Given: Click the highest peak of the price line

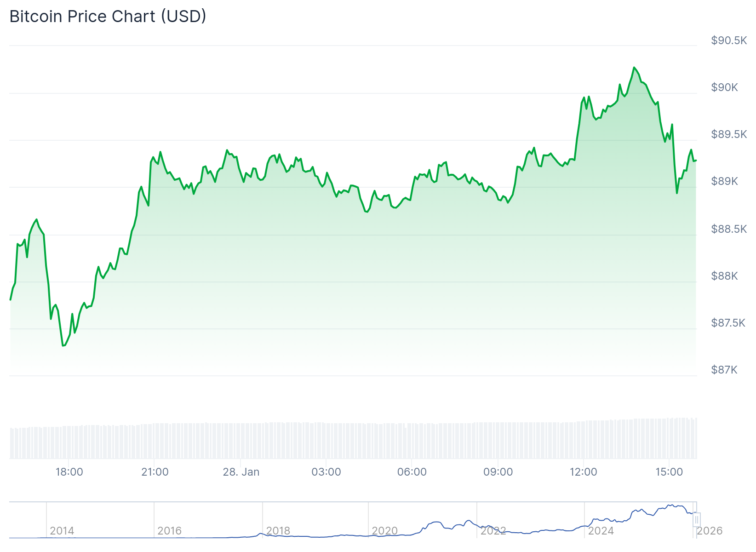Looking at the screenshot, I should (x=634, y=68).
